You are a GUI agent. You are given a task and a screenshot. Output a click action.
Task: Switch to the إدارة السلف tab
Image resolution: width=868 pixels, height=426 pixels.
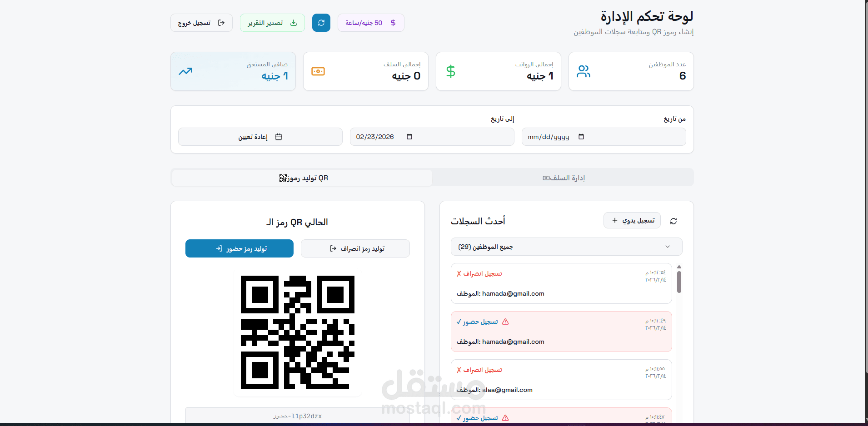click(x=563, y=178)
